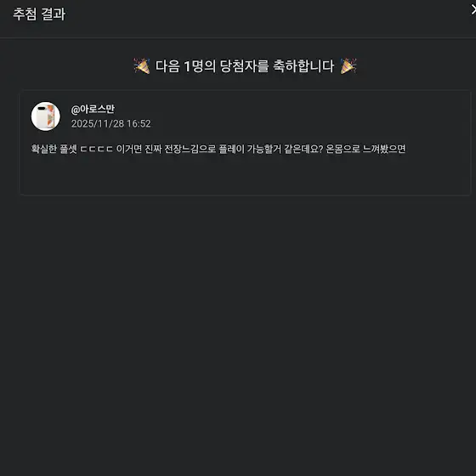Click the 2025/11/28 date of the comment
The width and height of the screenshot is (476, 476).
[98, 123]
